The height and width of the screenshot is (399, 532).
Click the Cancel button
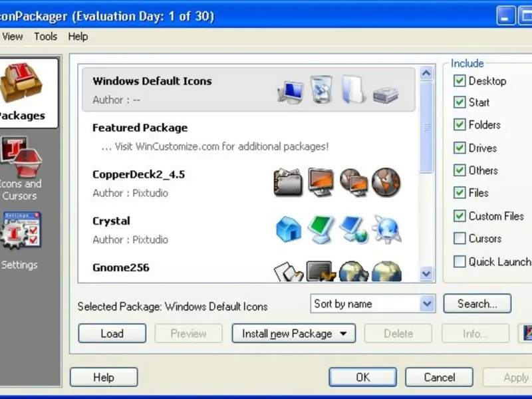pyautogui.click(x=439, y=377)
